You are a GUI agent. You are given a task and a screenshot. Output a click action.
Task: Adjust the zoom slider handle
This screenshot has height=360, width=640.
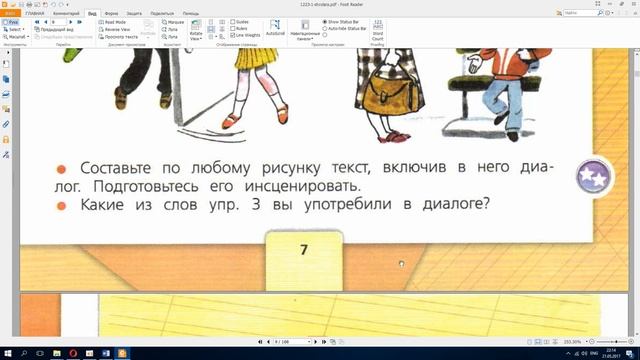[x=616, y=342]
